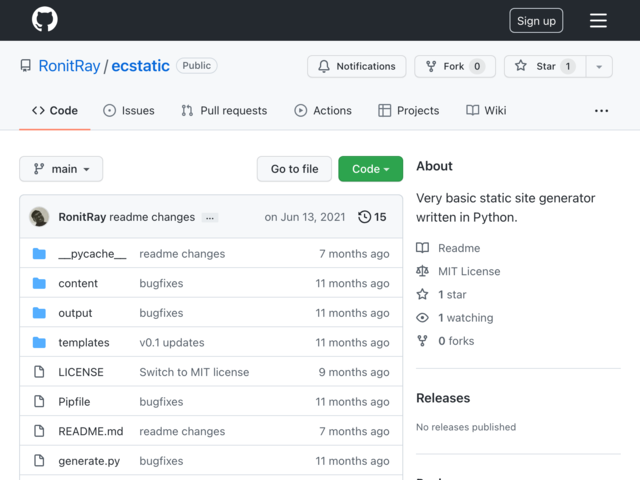Open the '1 watching' link
This screenshot has width=640, height=480.
[466, 318]
